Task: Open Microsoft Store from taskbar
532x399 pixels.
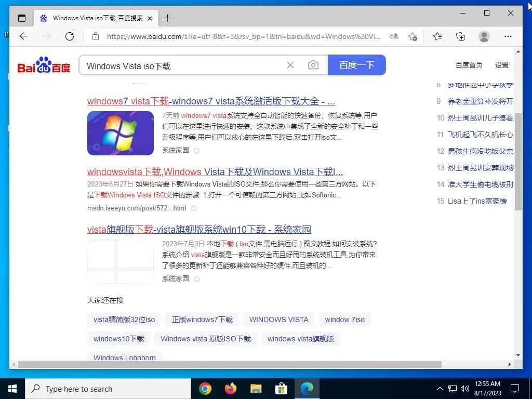Action: (x=281, y=389)
